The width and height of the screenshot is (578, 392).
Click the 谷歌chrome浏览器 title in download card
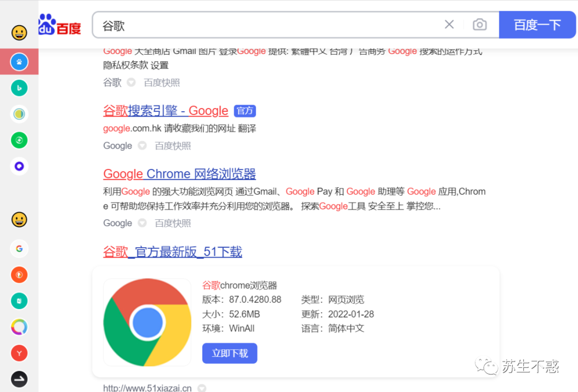[240, 285]
